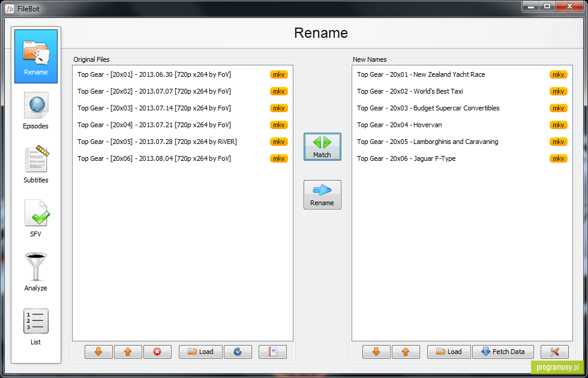Click mkv badge of original 20x01 file
This screenshot has width=588, height=378.
[x=278, y=74]
